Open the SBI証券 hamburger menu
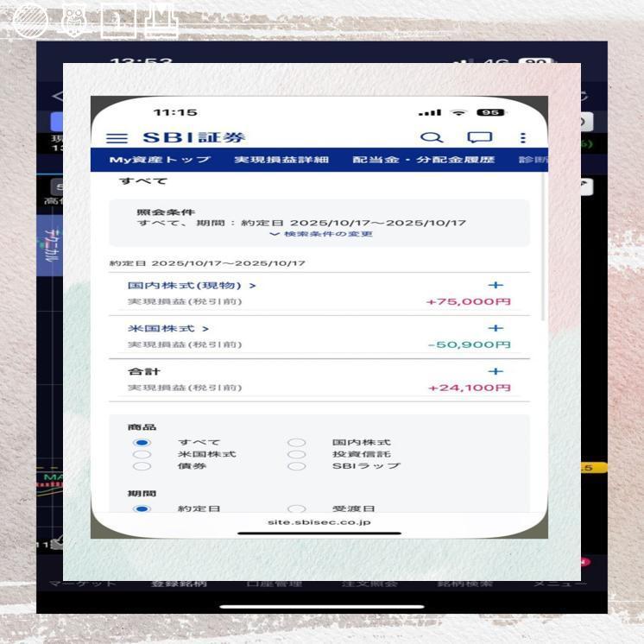Image resolution: width=644 pixels, height=644 pixels. click(117, 138)
